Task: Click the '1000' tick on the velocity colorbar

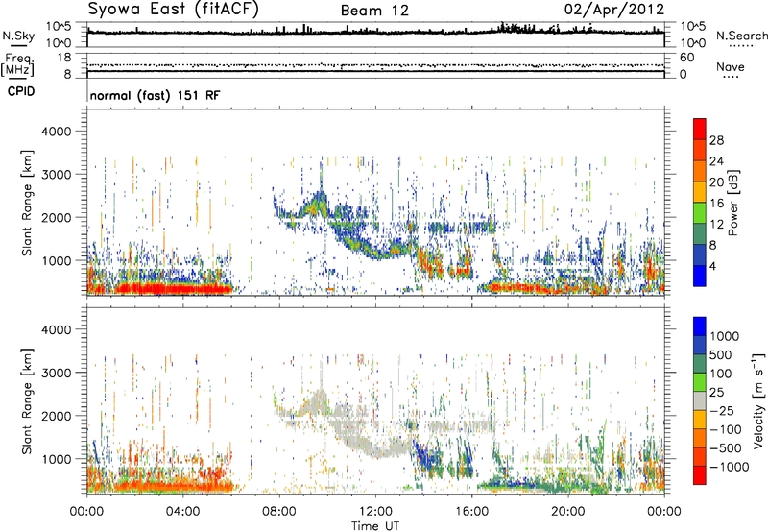Action: coord(725,336)
